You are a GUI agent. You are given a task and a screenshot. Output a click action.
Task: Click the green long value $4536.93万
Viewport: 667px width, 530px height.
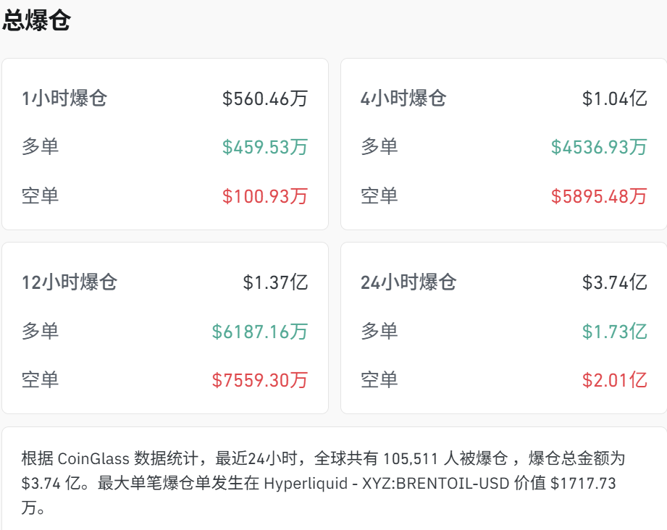(x=598, y=147)
